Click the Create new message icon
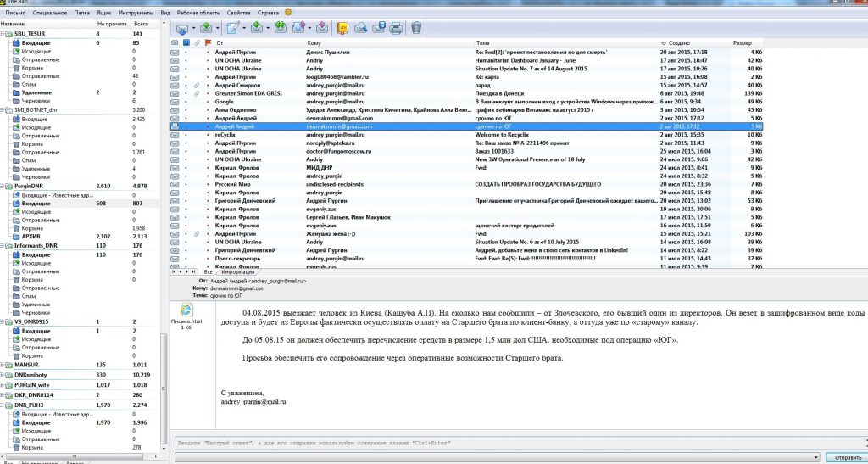The height and width of the screenshot is (464, 868). click(231, 28)
